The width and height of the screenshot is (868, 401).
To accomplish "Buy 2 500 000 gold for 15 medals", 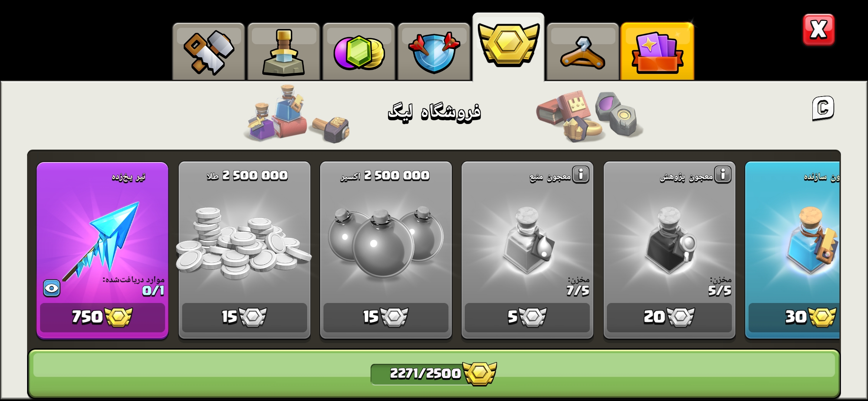I will pos(244,317).
